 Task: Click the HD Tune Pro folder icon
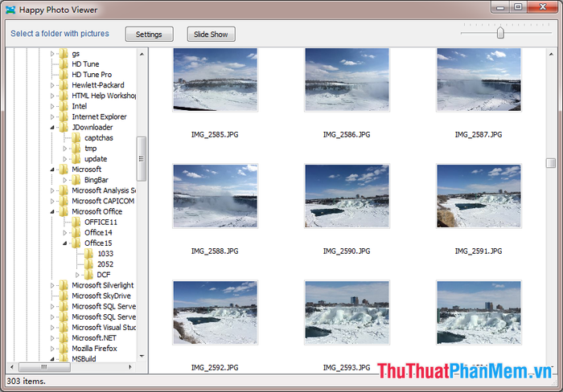click(64, 75)
